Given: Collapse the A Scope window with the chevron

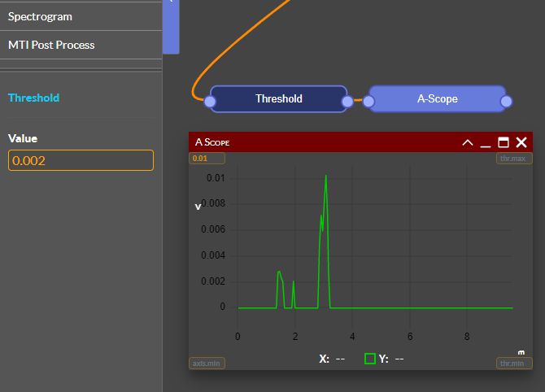Looking at the screenshot, I should (x=468, y=142).
